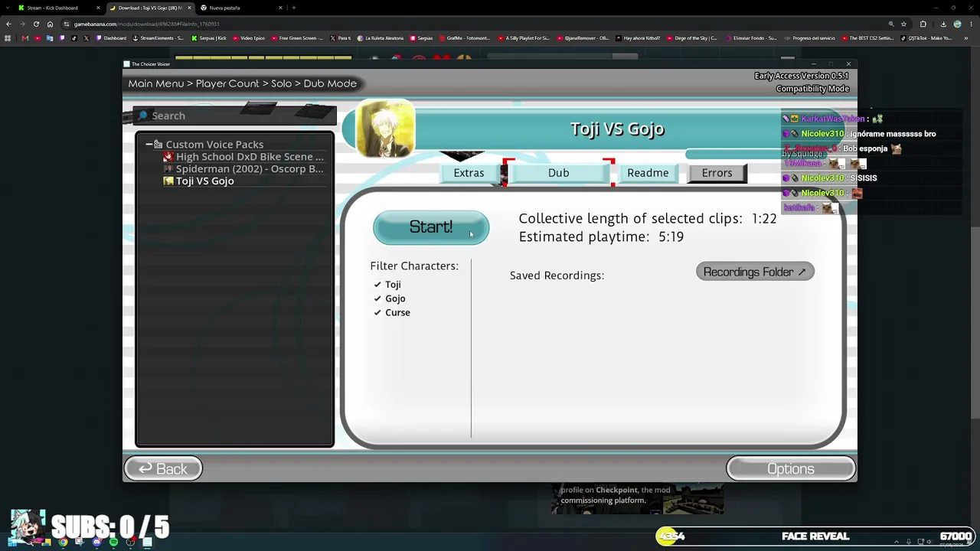980x551 pixels.
Task: Open Discord from the taskbar
Action: coord(96,543)
